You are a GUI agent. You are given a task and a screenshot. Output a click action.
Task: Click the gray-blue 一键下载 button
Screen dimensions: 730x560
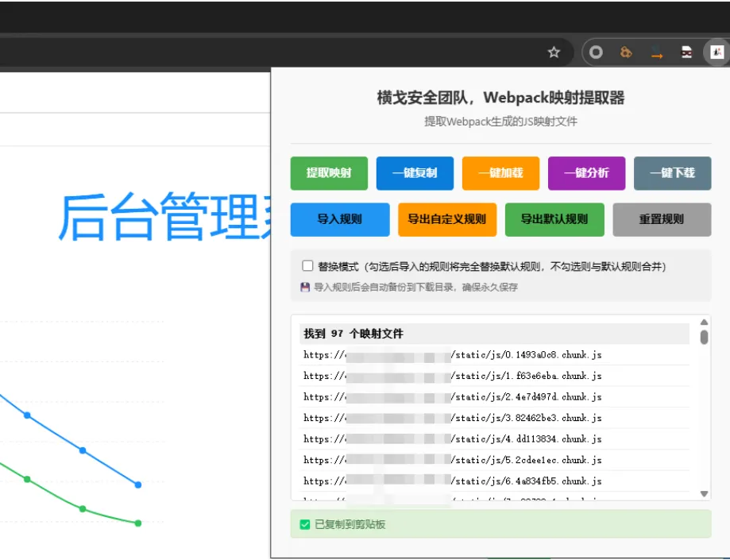point(672,173)
